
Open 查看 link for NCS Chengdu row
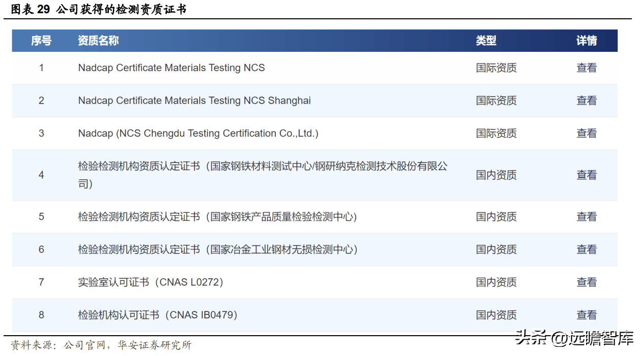tap(587, 133)
